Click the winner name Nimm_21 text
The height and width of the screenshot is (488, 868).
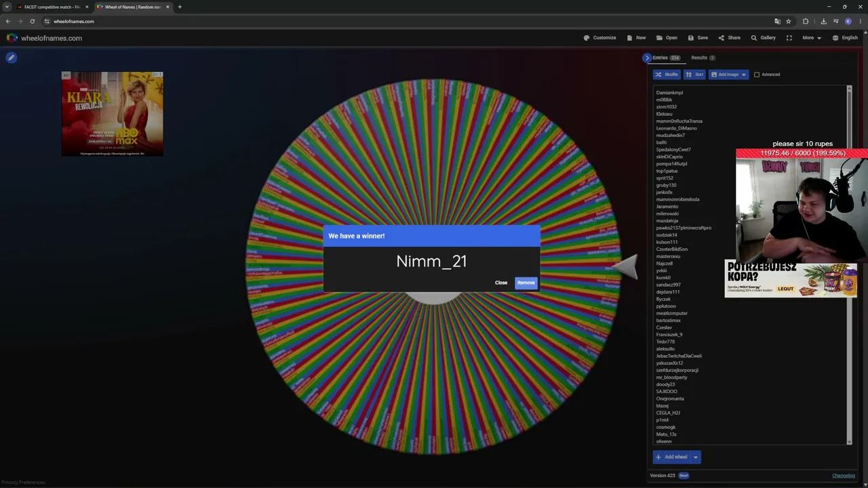click(x=431, y=262)
